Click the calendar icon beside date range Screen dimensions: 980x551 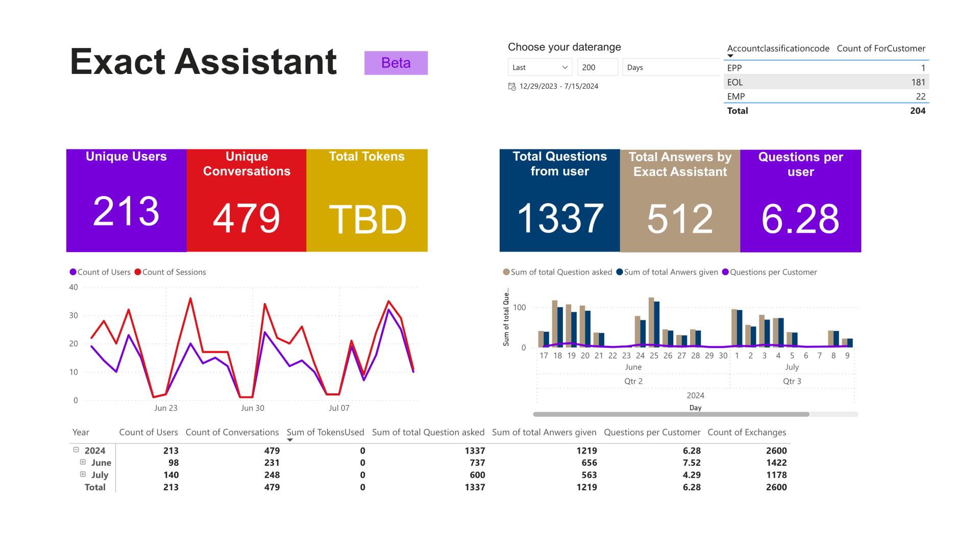(x=512, y=87)
